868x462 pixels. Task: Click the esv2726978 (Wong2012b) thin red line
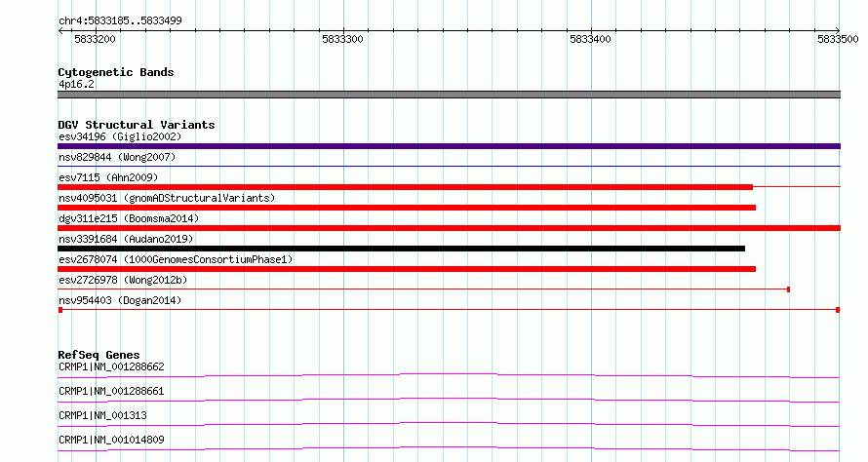[x=423, y=289]
